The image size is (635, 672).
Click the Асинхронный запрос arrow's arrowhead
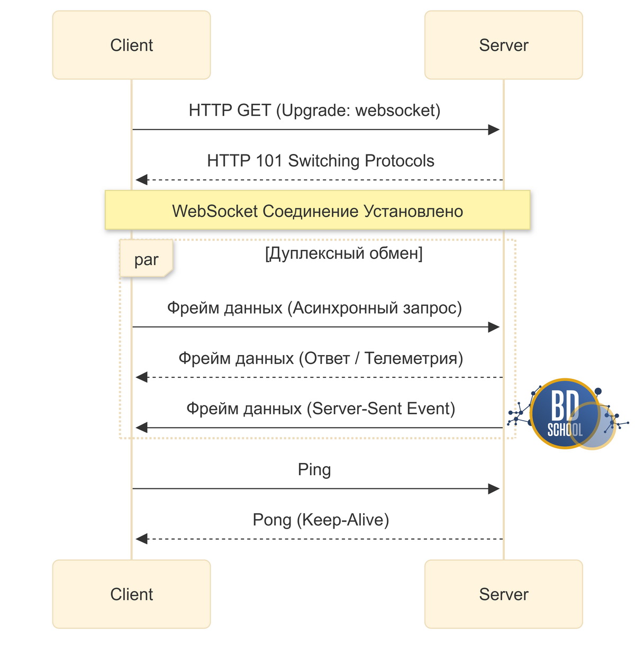[494, 327]
